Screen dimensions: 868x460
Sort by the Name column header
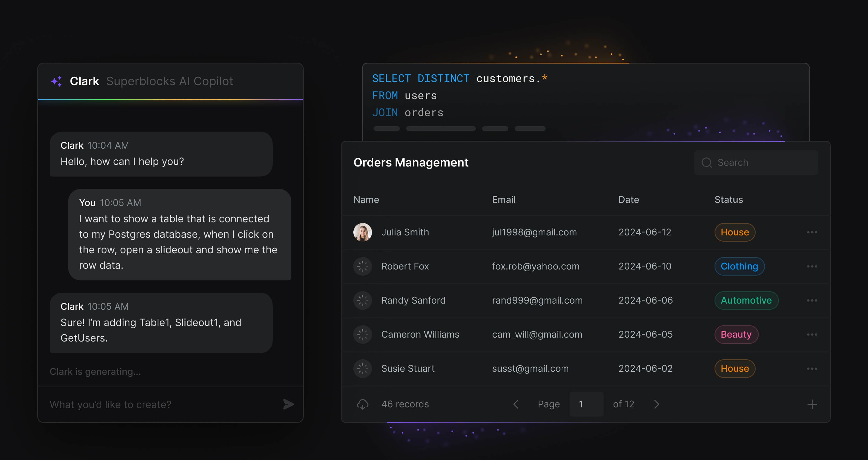point(366,200)
